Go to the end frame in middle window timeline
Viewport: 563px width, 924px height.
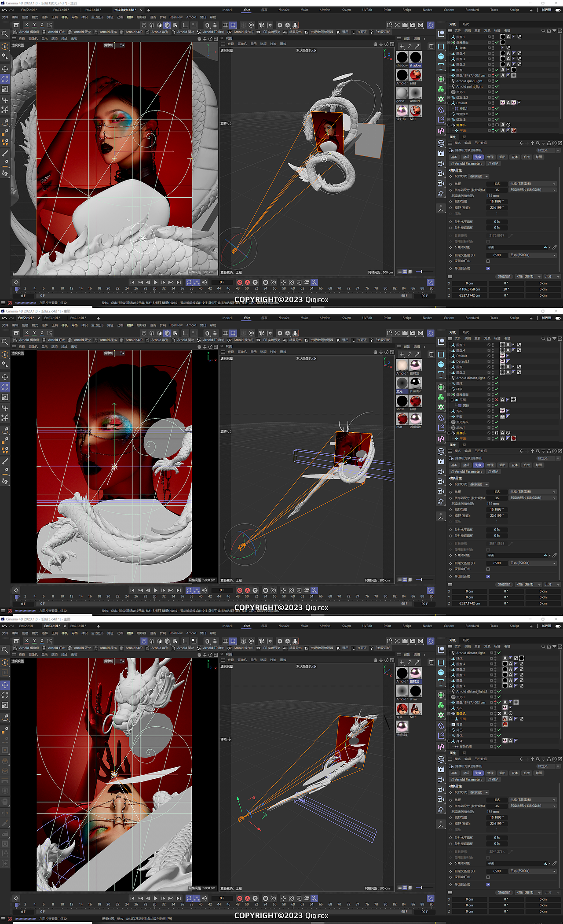[179, 590]
